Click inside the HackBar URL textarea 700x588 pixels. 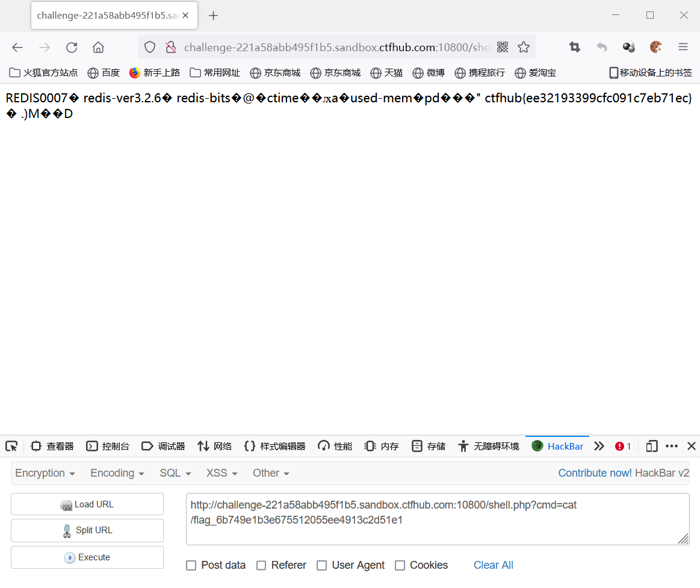coord(438,519)
